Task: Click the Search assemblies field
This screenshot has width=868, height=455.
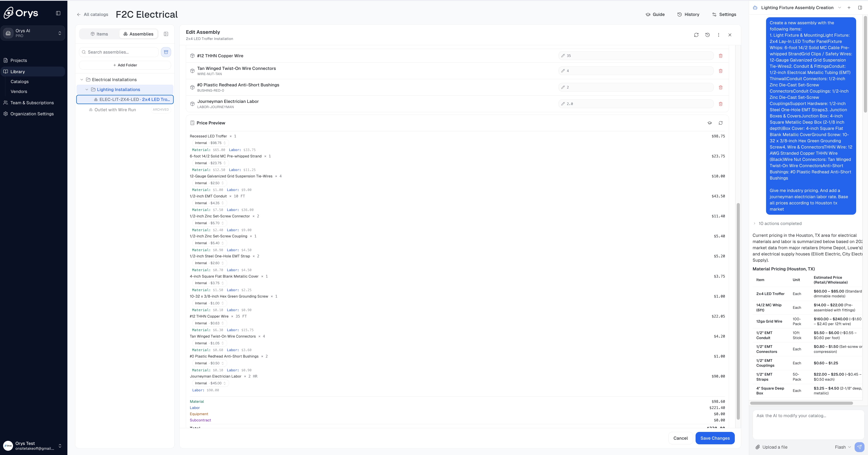Action: 119,52
